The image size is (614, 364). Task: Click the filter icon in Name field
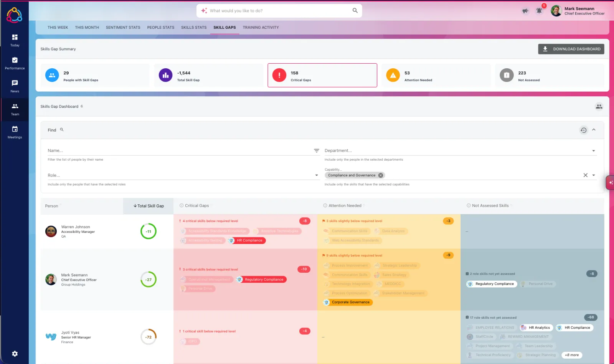point(317,151)
